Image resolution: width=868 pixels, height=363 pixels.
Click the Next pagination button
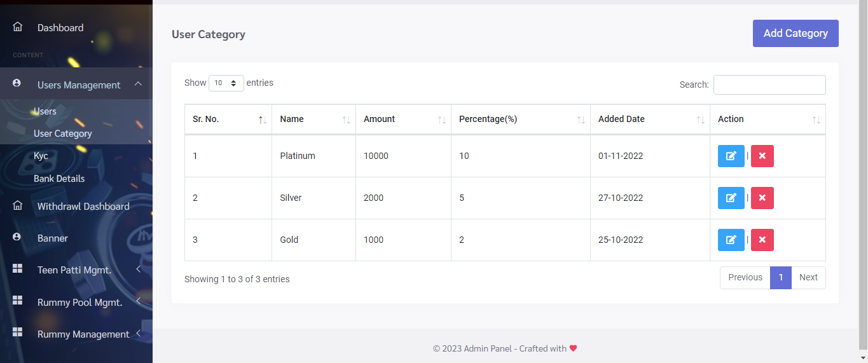pos(808,278)
